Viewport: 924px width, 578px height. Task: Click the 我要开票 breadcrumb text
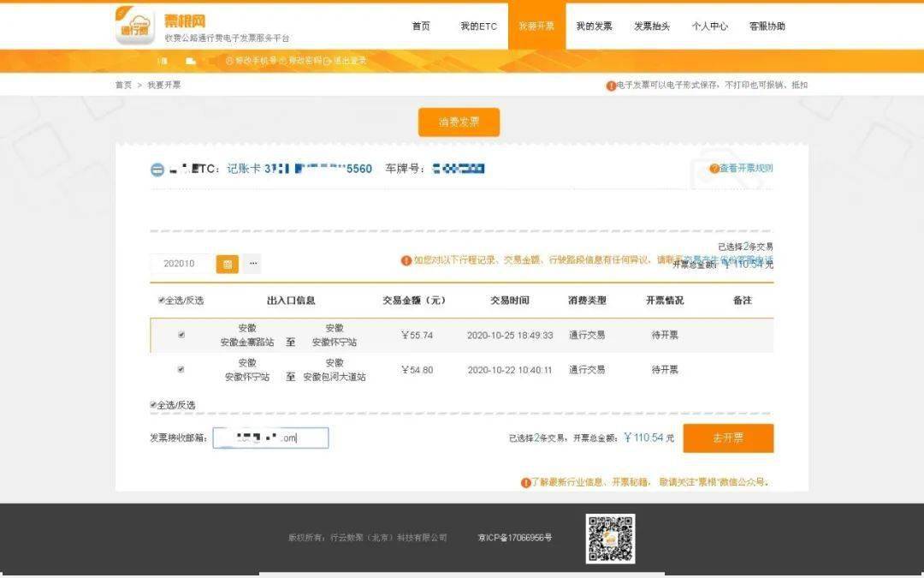click(163, 85)
